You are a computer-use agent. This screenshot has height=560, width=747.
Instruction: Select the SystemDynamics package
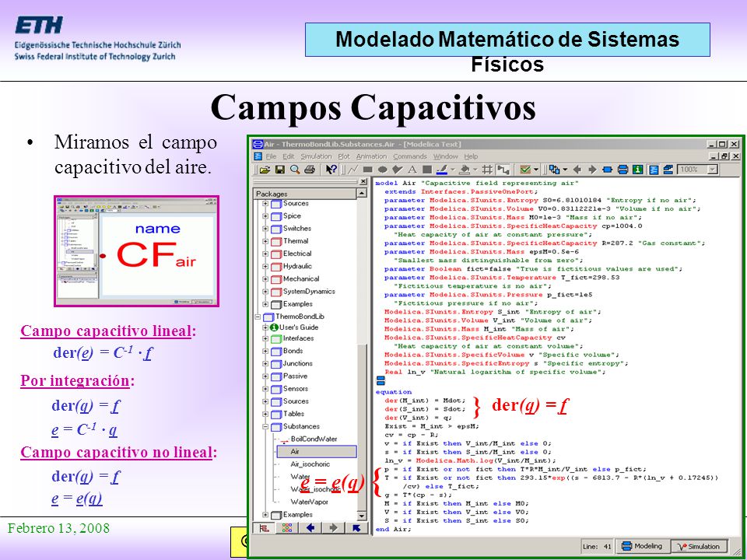coord(309,292)
